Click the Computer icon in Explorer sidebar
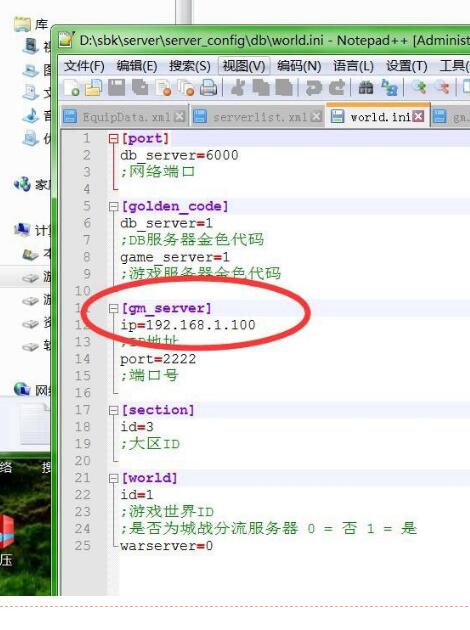The width and height of the screenshot is (470, 630). pos(22,229)
